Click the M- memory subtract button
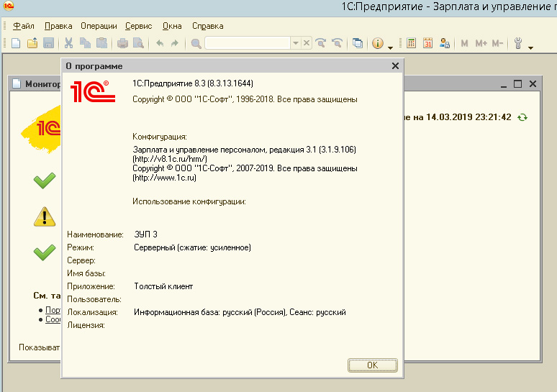This screenshot has width=557, height=392. 497,43
